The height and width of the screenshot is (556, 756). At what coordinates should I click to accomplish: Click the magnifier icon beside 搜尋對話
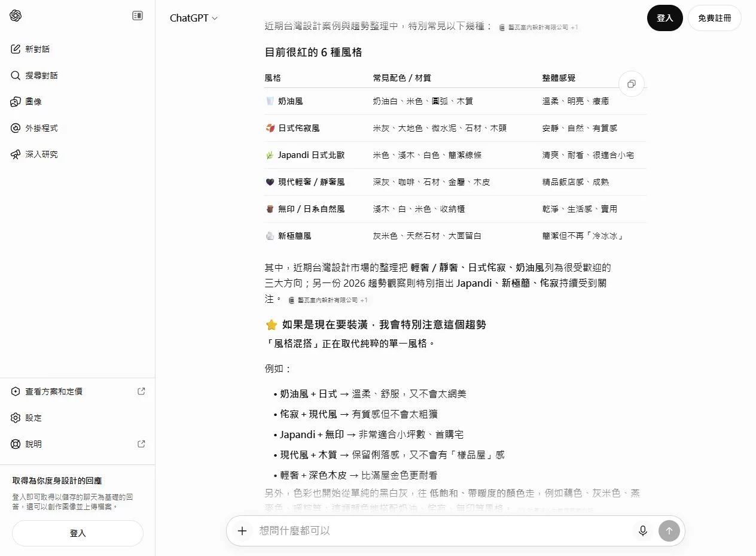(16, 75)
